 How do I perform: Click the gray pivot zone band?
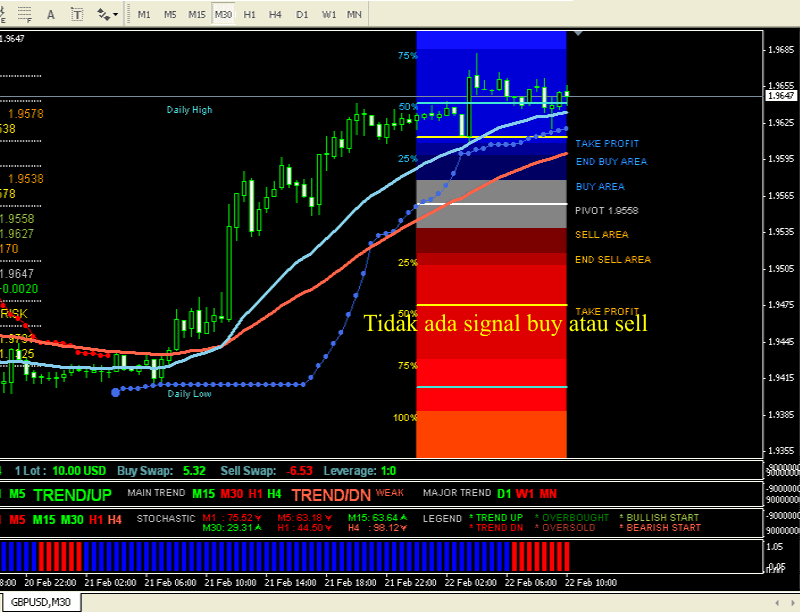coord(491,192)
